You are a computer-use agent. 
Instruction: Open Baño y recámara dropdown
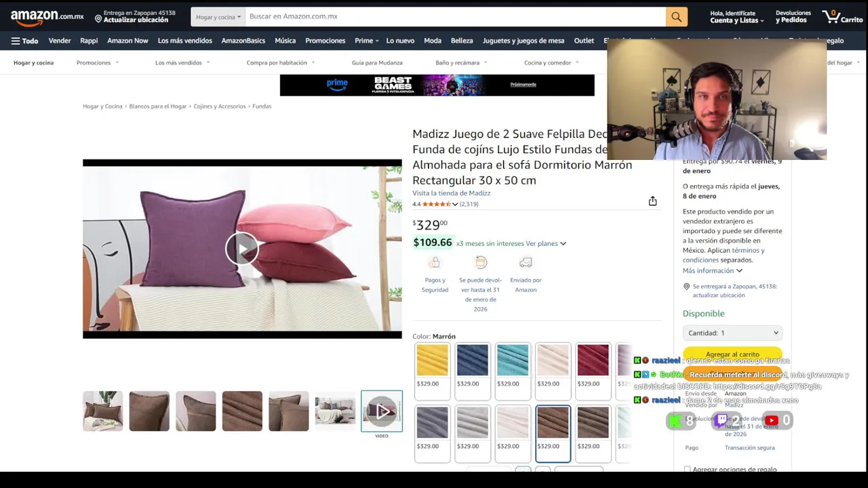[x=461, y=62]
